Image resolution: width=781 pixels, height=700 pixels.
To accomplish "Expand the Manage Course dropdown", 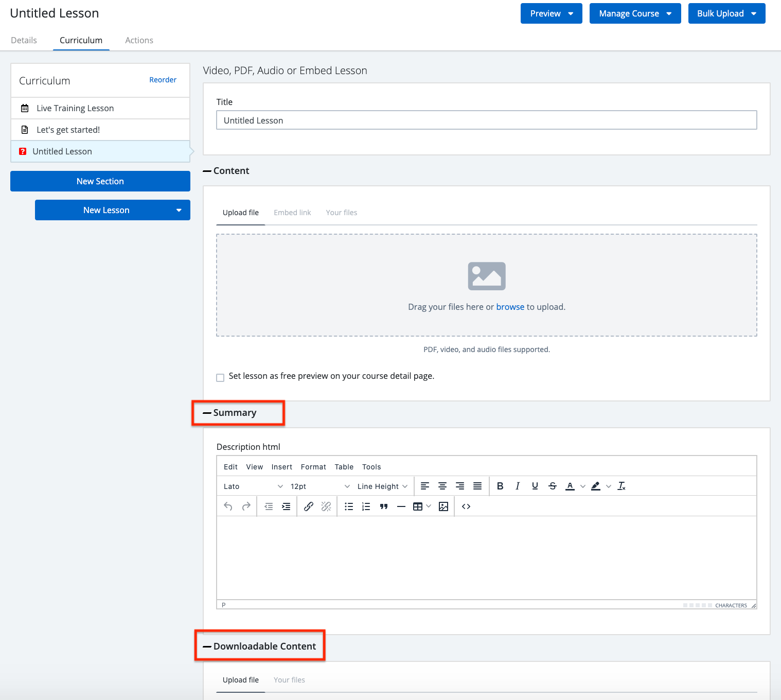I will 635,13.
